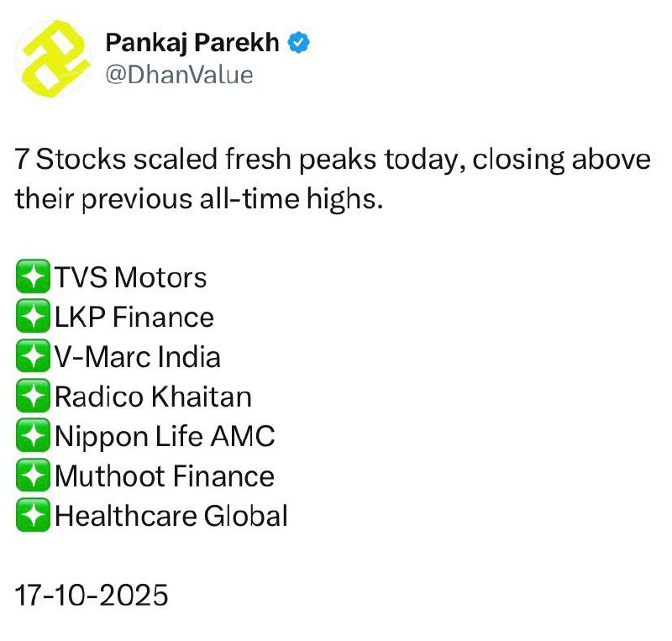The image size is (672, 641).
Task: Click the Muthoot Finance stock name
Action: [x=165, y=476]
